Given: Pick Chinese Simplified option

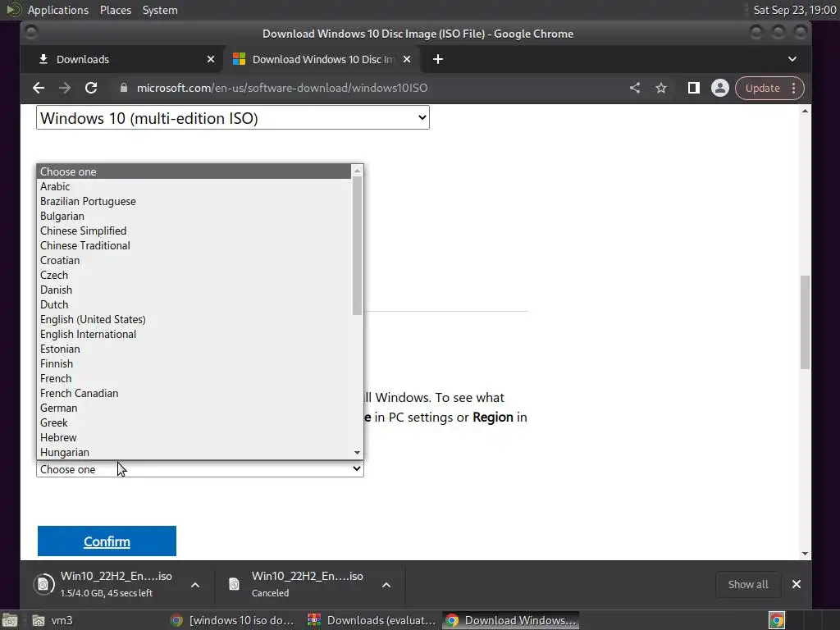Looking at the screenshot, I should pyautogui.click(x=195, y=231).
